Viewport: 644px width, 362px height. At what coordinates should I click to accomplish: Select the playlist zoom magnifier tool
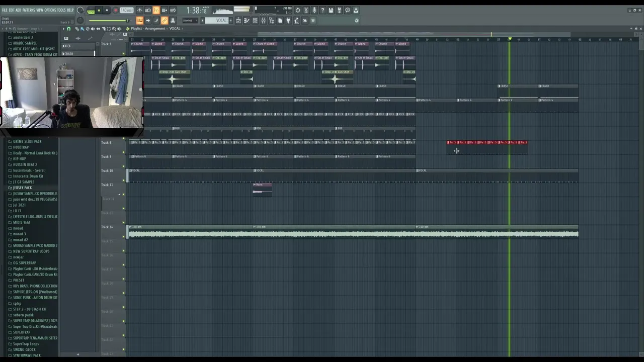[114, 29]
